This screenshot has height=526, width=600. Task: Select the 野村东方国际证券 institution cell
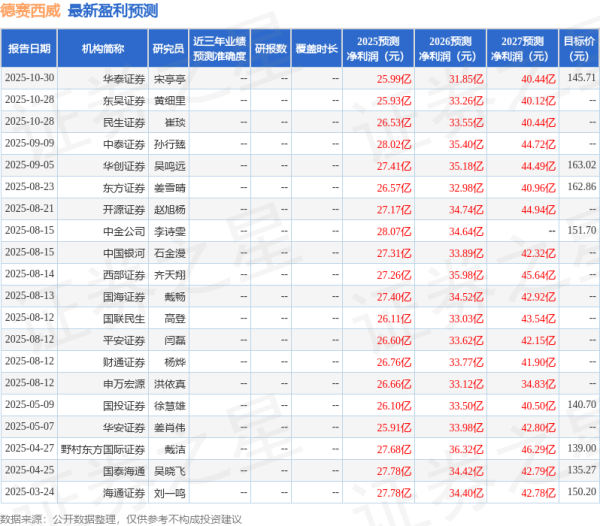103,450
